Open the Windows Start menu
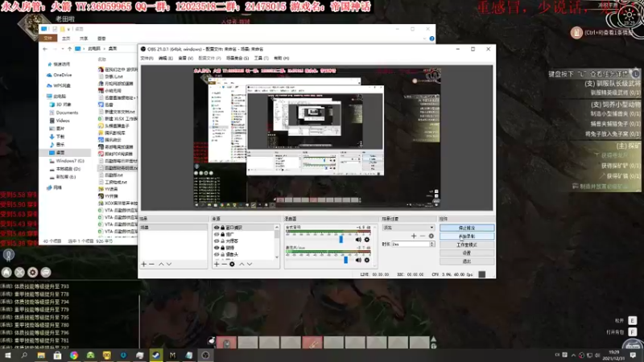This screenshot has width=644, height=362. point(8,355)
